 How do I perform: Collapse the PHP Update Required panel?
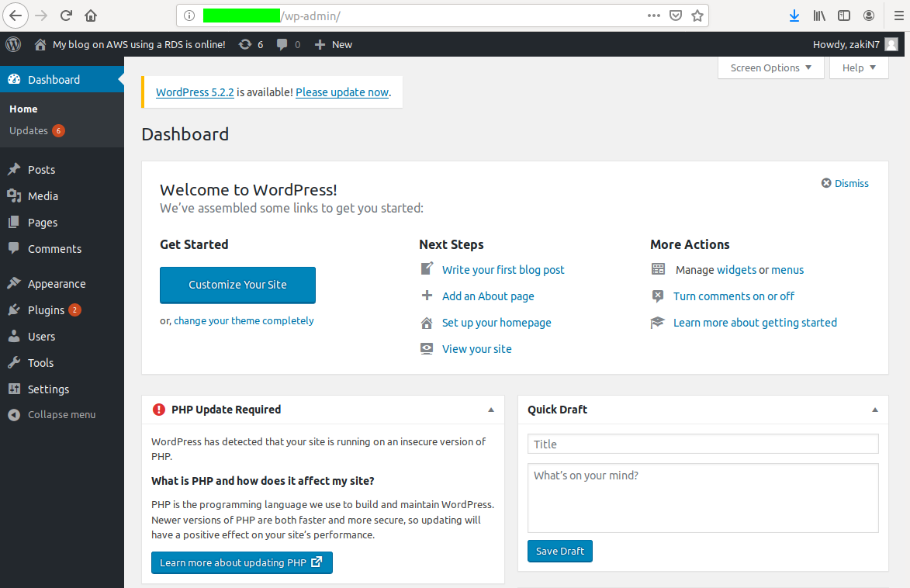491,410
